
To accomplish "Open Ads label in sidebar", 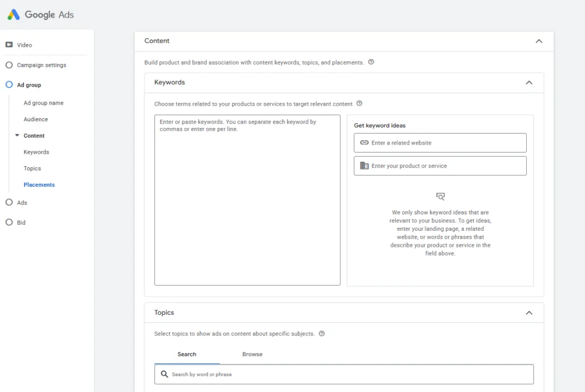I will pos(22,202).
